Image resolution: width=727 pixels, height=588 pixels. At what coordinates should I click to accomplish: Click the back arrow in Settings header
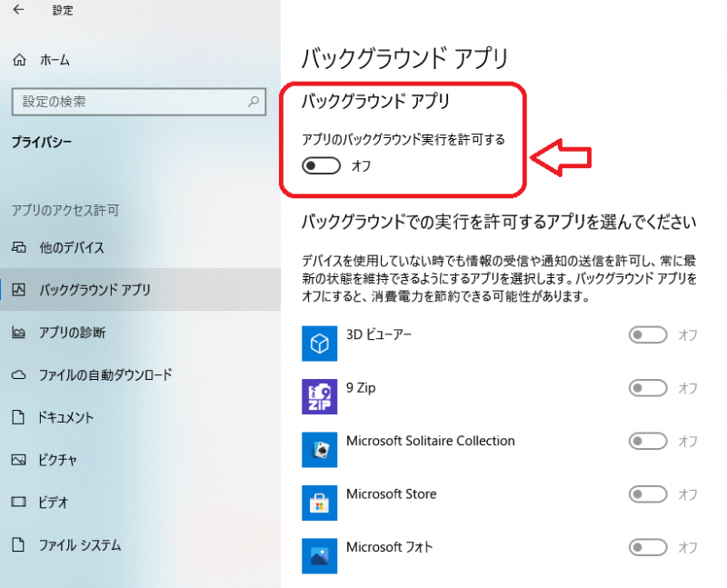19,11
